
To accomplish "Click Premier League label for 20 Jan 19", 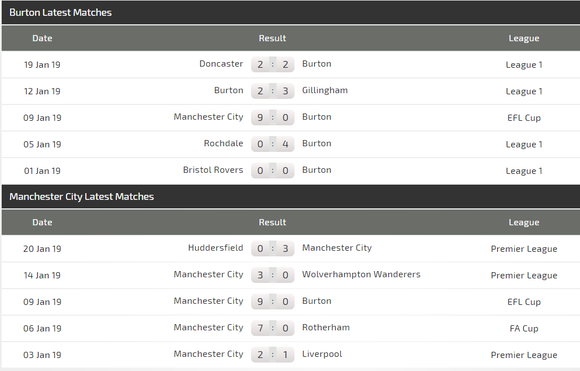I will click(524, 249).
